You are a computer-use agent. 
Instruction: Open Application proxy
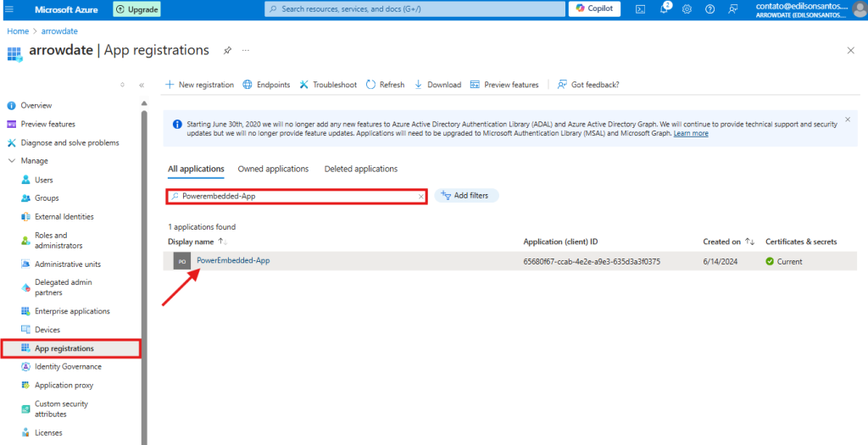click(64, 385)
